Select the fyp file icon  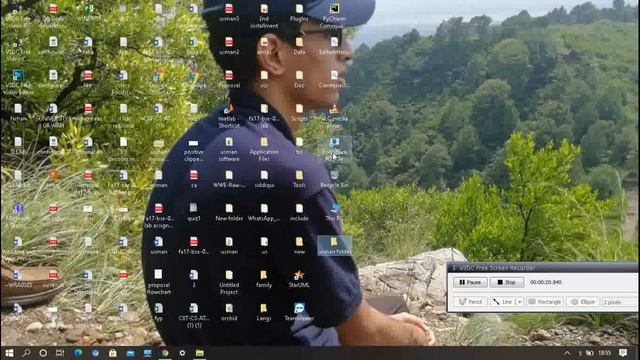158,313
